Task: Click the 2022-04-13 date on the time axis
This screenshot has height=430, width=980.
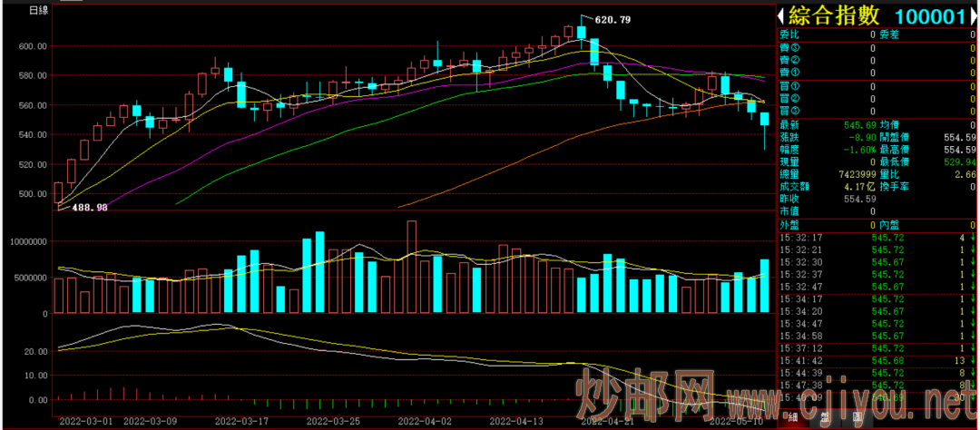Action: coord(517,422)
